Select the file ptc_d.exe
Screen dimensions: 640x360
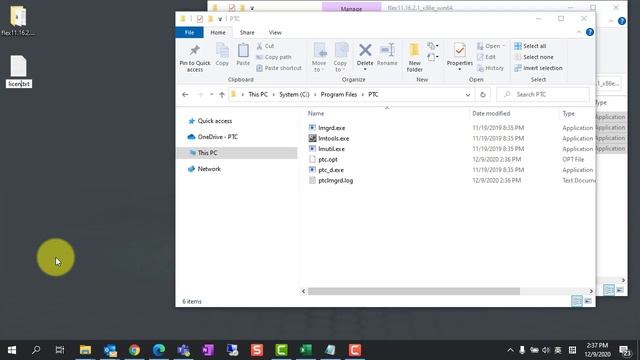[x=331, y=170]
